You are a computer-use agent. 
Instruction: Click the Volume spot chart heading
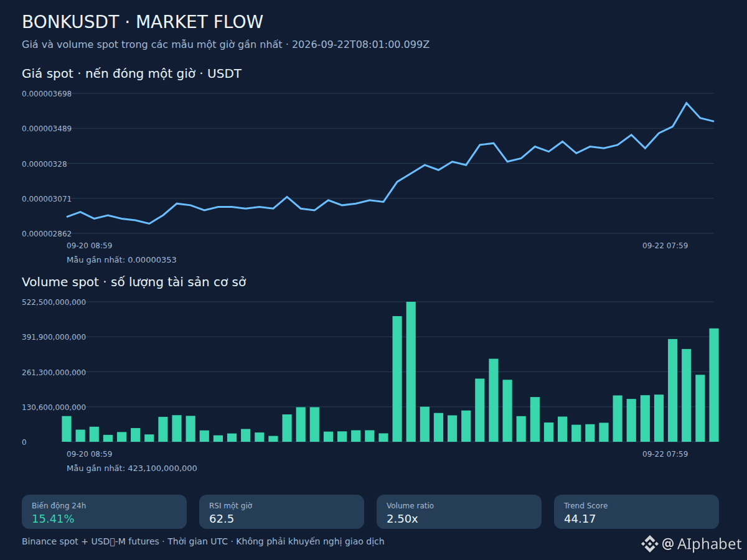134,282
